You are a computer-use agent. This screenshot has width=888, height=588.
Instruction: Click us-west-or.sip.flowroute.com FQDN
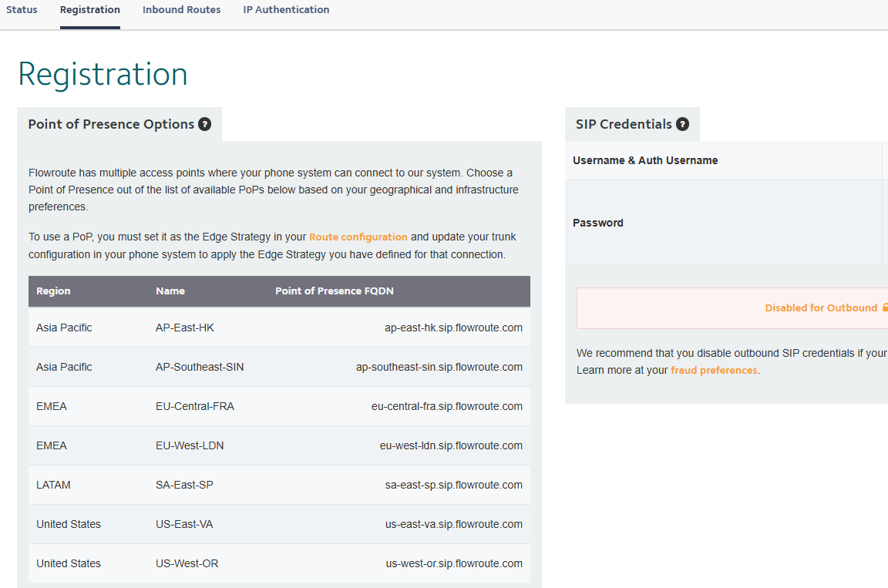pyautogui.click(x=453, y=563)
